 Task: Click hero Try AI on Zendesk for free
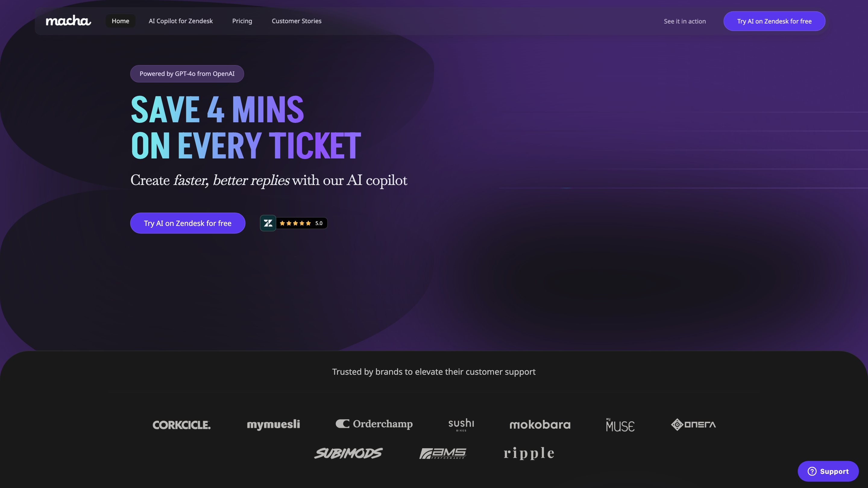point(188,223)
